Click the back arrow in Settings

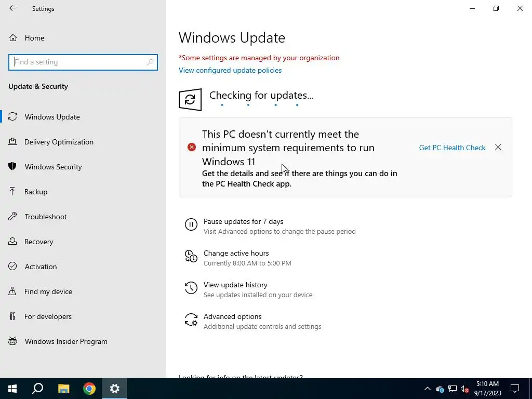click(12, 8)
